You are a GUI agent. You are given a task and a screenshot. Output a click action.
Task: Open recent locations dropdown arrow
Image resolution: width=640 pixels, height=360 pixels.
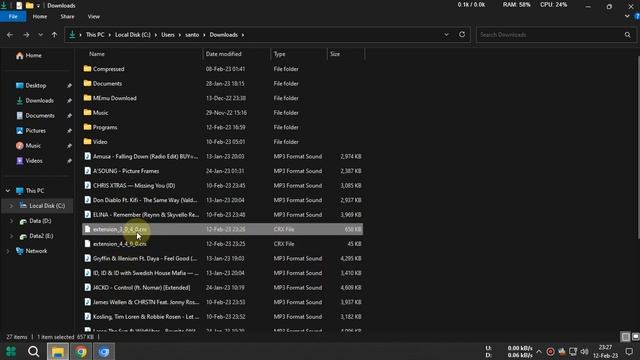40,35
